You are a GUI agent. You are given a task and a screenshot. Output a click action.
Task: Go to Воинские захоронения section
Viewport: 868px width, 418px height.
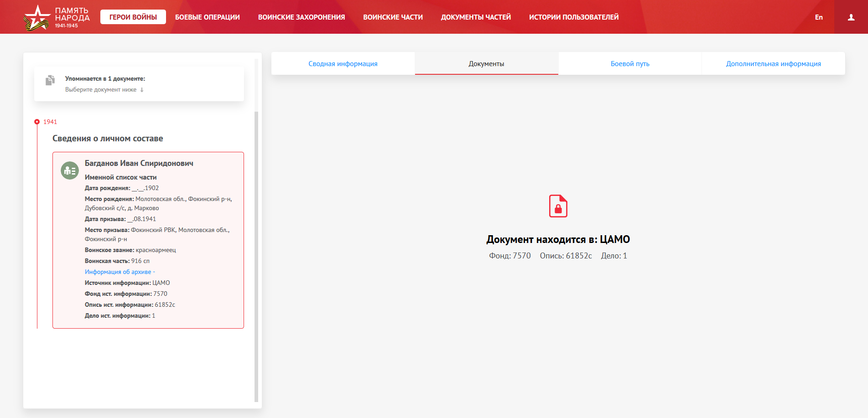pyautogui.click(x=301, y=17)
